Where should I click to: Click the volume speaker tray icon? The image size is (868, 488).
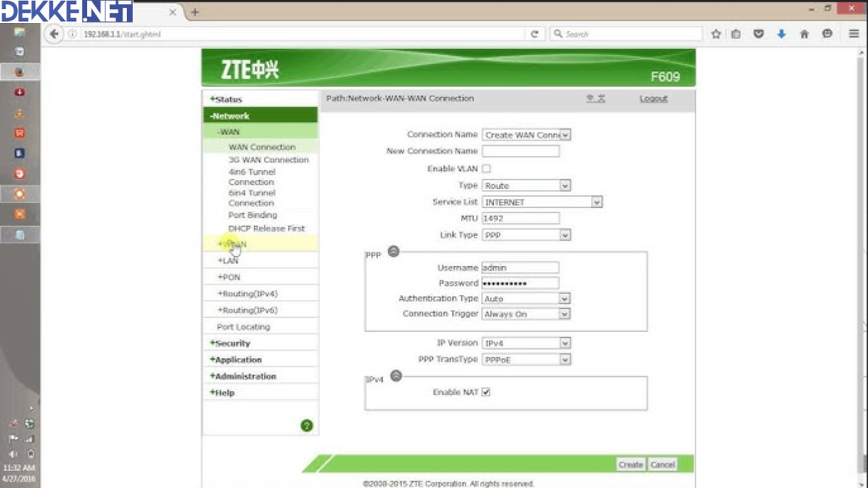[x=13, y=454]
